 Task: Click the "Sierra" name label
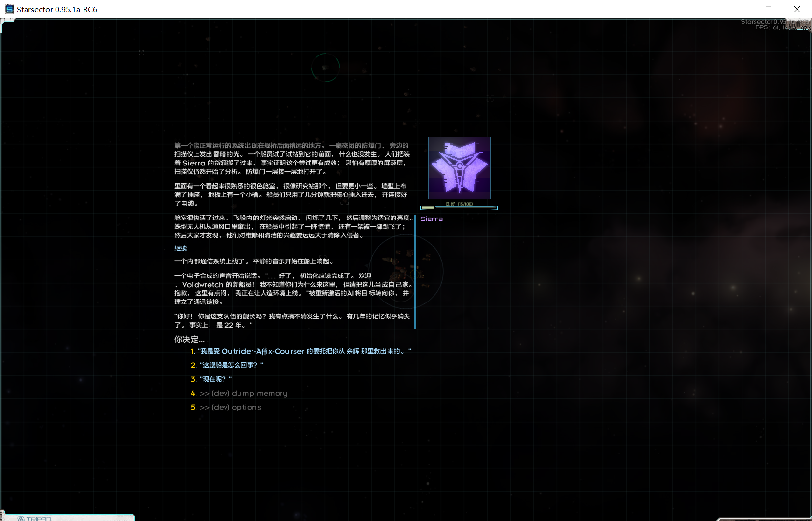pyautogui.click(x=431, y=219)
